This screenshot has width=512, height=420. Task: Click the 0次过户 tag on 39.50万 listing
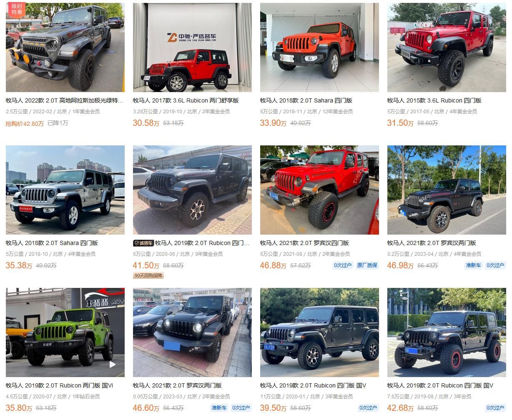(x=368, y=408)
